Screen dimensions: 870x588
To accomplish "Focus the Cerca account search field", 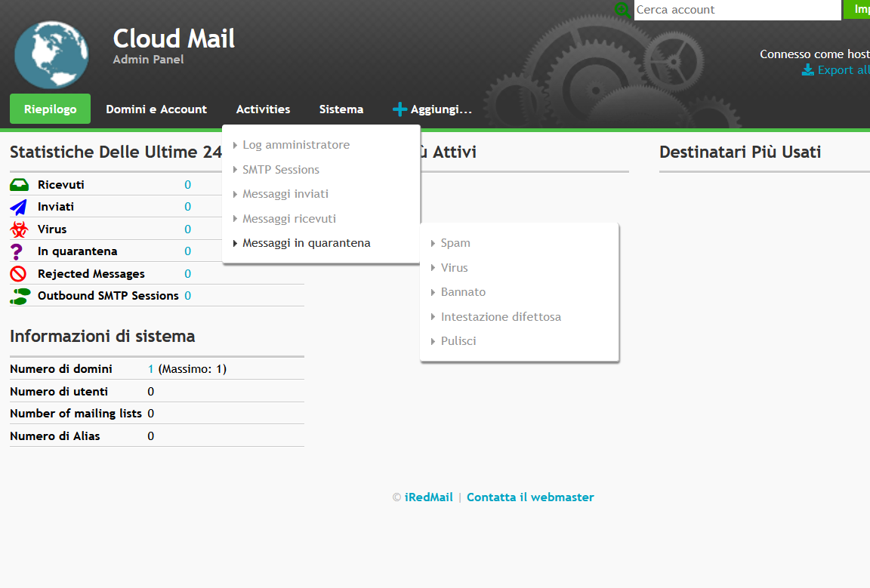I will click(736, 10).
